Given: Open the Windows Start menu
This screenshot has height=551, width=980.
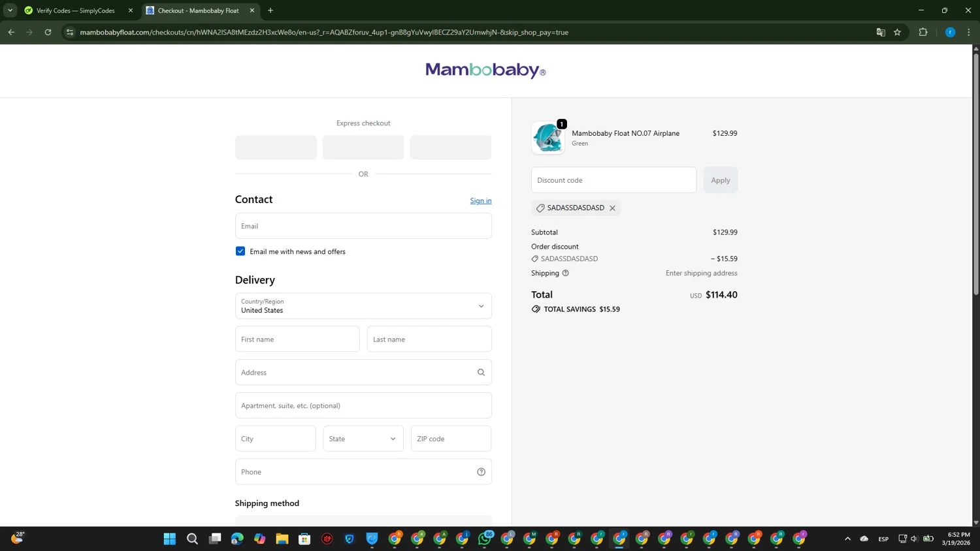Looking at the screenshot, I should (x=170, y=539).
